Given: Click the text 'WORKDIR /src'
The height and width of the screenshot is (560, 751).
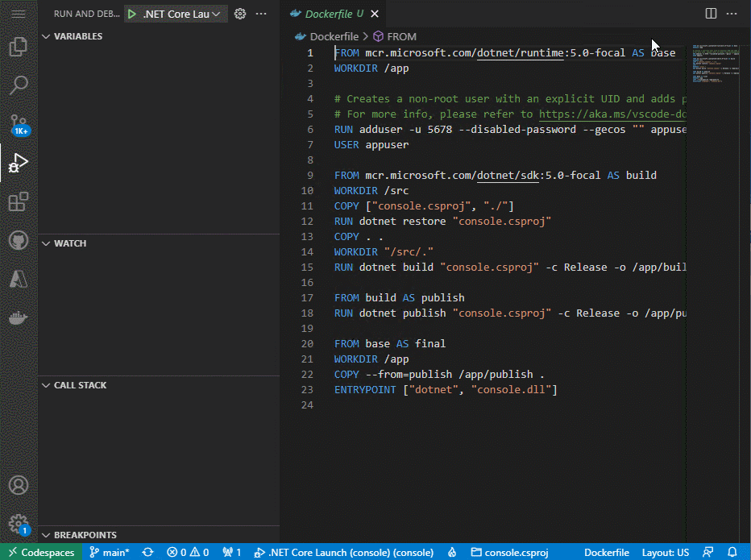Looking at the screenshot, I should click(x=371, y=191).
